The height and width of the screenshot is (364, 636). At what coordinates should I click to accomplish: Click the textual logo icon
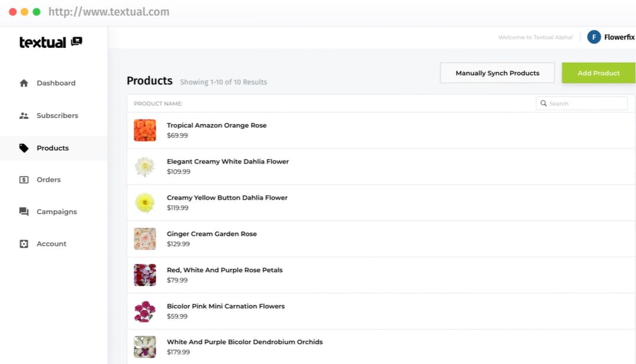pyautogui.click(x=76, y=42)
